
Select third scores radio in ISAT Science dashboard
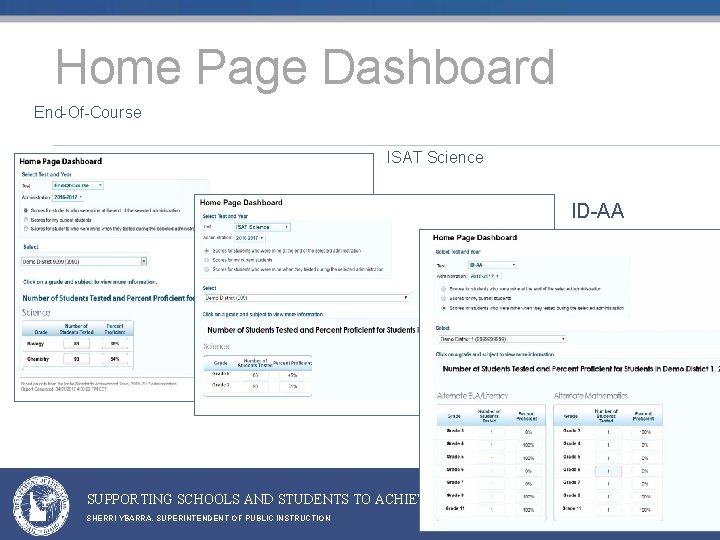click(207, 270)
